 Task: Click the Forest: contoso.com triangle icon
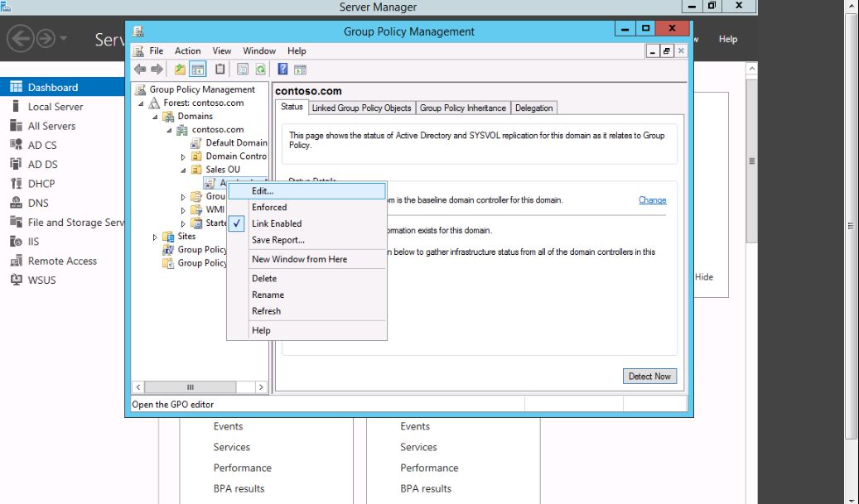(155, 103)
